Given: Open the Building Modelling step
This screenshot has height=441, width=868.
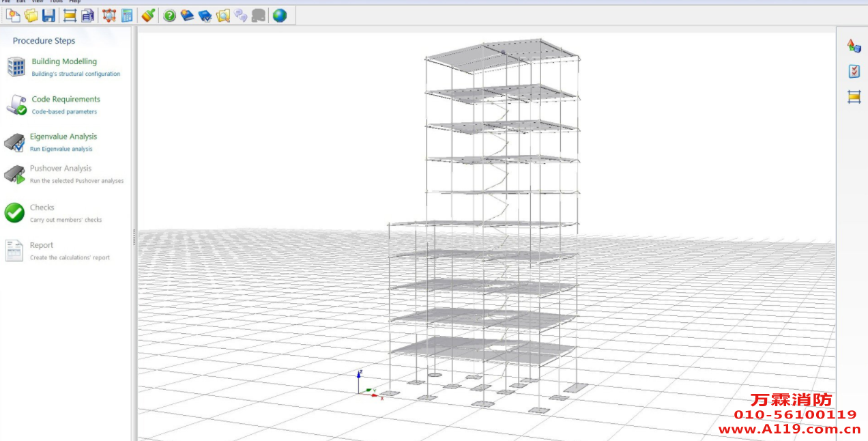Looking at the screenshot, I should tap(64, 61).
